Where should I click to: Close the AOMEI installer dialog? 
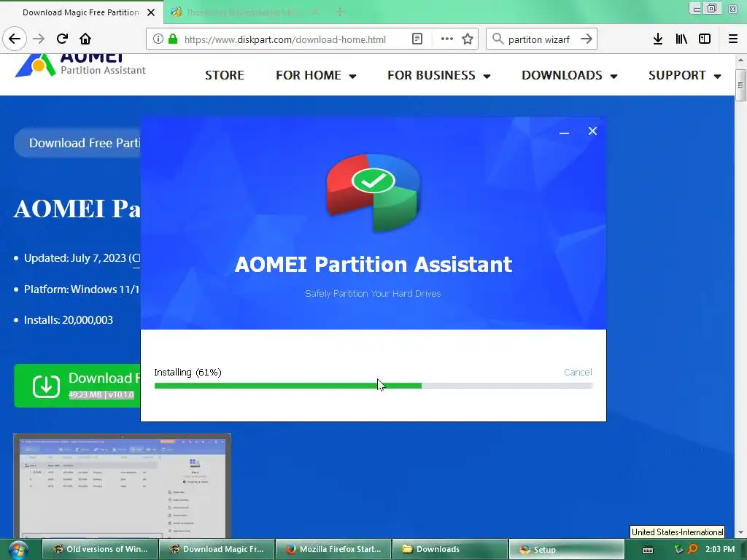click(592, 131)
